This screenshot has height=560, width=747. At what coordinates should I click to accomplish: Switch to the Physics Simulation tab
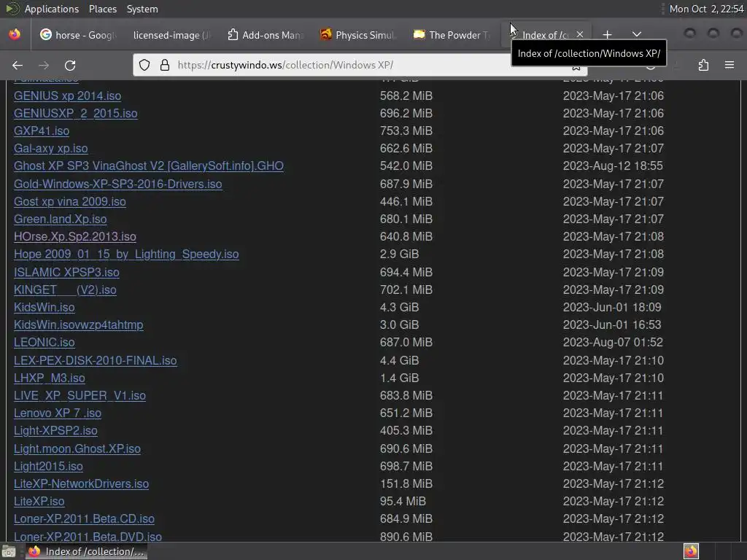click(358, 35)
